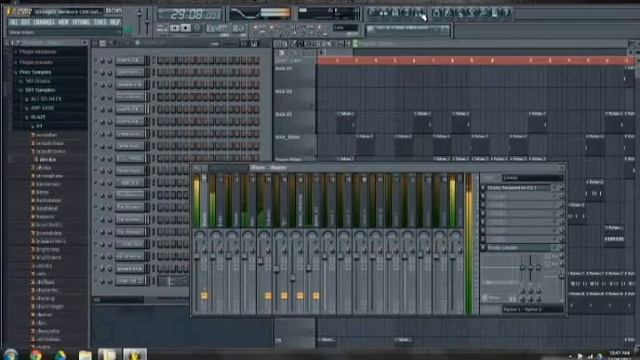Click the playlist orange timeline ruler
This screenshot has width=640, height=360.
[x=475, y=60]
